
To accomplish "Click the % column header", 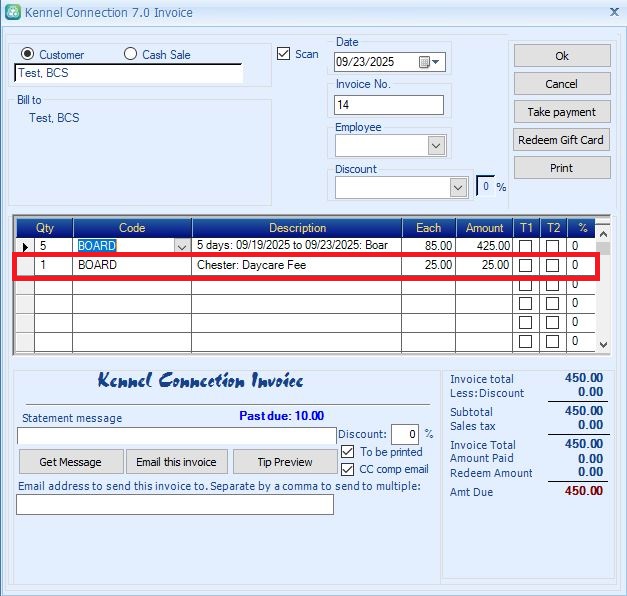I will coord(582,228).
